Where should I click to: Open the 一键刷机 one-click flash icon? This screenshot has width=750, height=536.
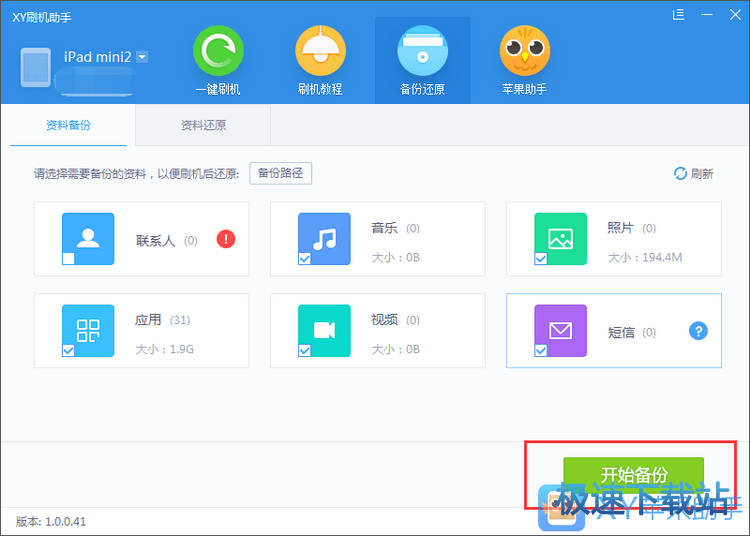tap(217, 52)
